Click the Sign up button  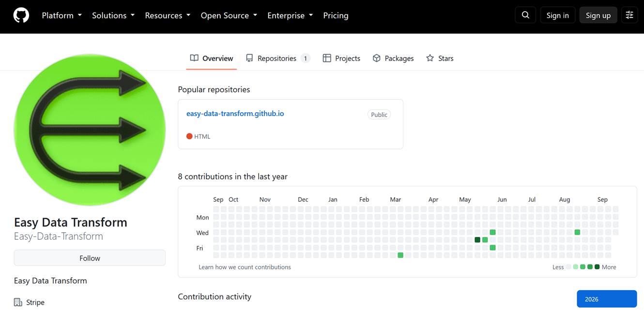point(598,15)
